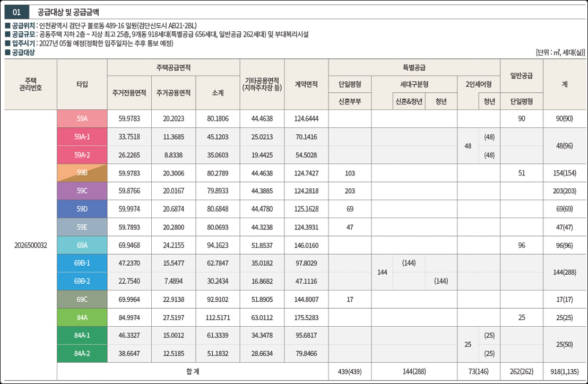
Task: Click the 01 section number badge
Action: 16,12
